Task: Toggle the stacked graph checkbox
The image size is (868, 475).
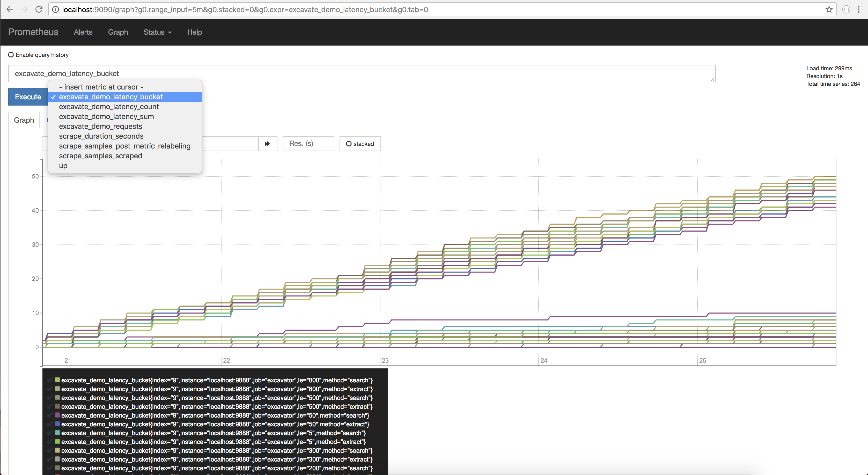Action: point(349,144)
